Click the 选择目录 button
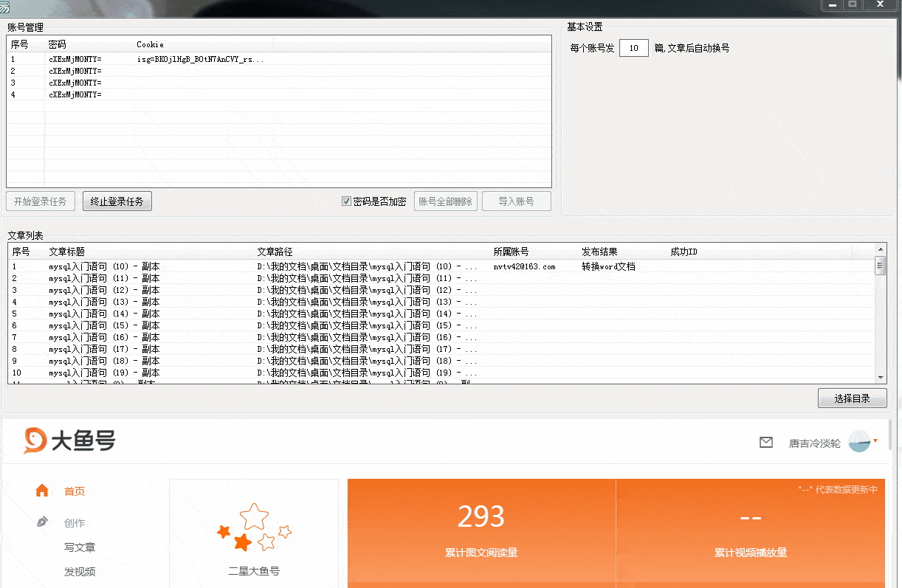 coord(852,398)
